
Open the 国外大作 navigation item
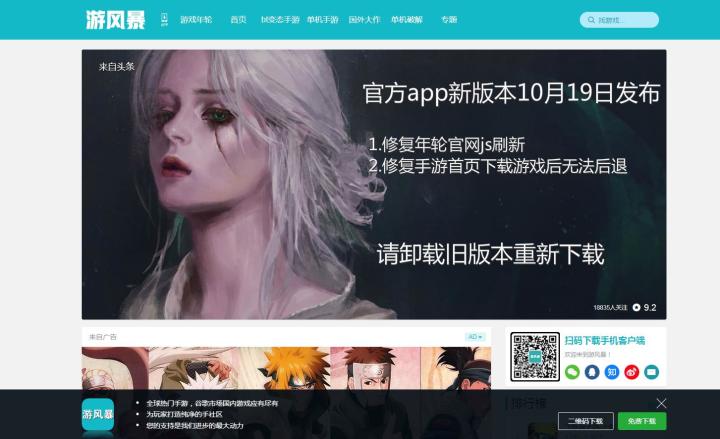(365, 20)
